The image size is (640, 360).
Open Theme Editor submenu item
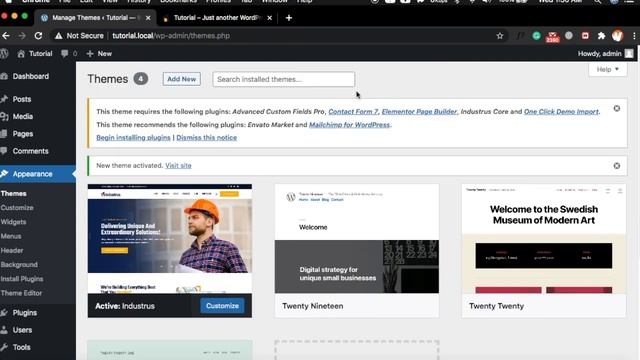point(21,293)
